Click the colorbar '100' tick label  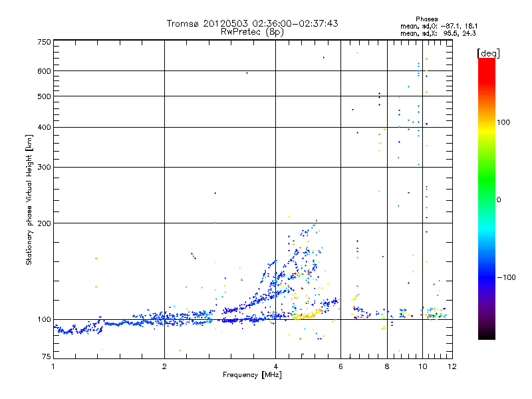(x=503, y=122)
